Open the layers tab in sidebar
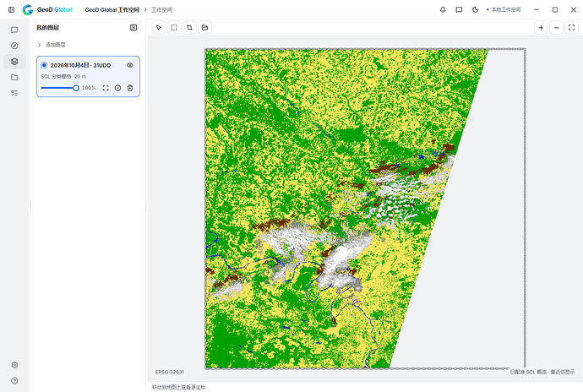This screenshot has width=583, height=392. point(14,62)
